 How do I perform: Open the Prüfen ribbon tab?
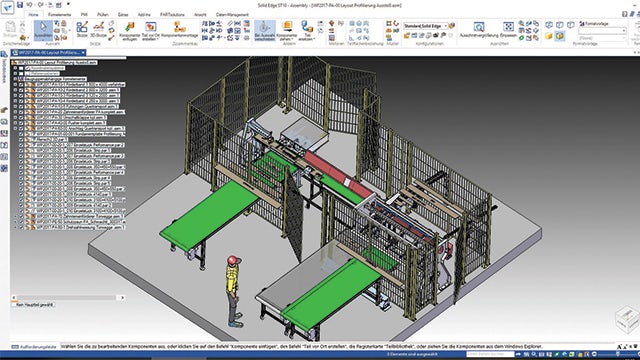tap(103, 14)
